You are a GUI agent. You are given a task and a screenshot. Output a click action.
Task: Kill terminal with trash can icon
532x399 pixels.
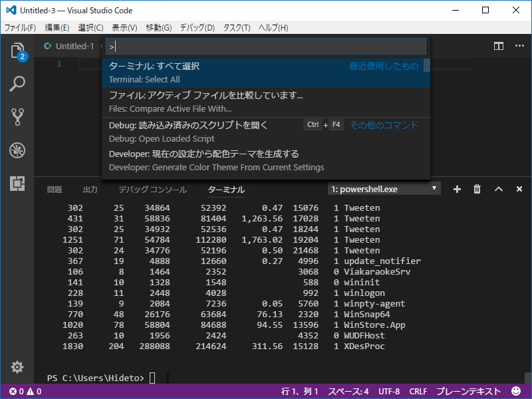coord(477,189)
